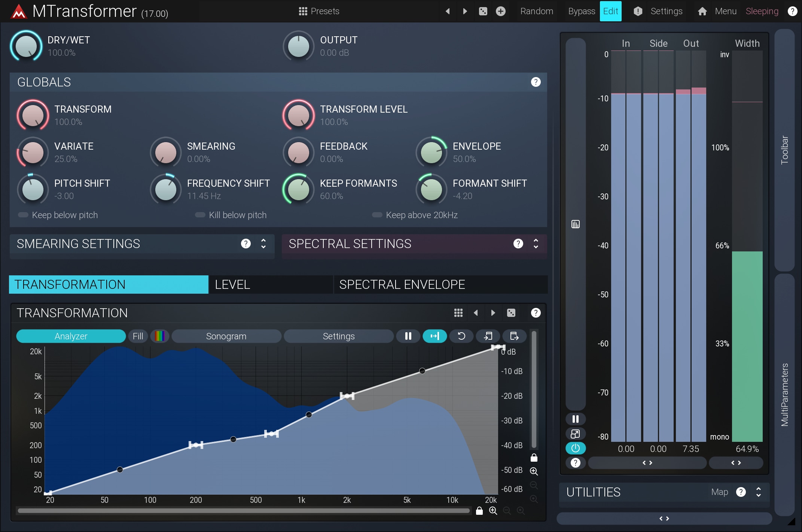
Task: Open the Transformation graph presets grid icon
Action: (x=458, y=313)
